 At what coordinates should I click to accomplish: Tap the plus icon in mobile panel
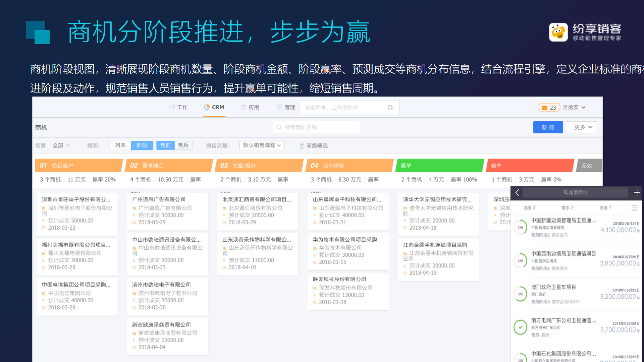pos(637,192)
